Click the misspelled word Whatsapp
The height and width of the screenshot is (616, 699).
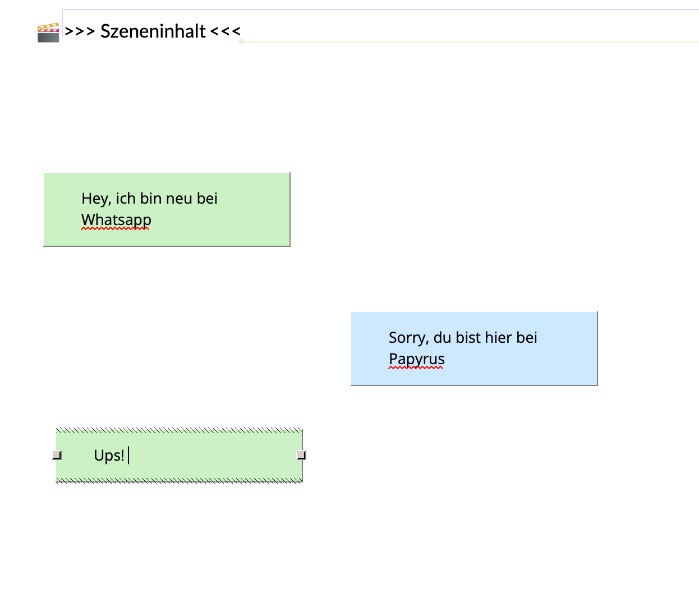click(x=116, y=220)
